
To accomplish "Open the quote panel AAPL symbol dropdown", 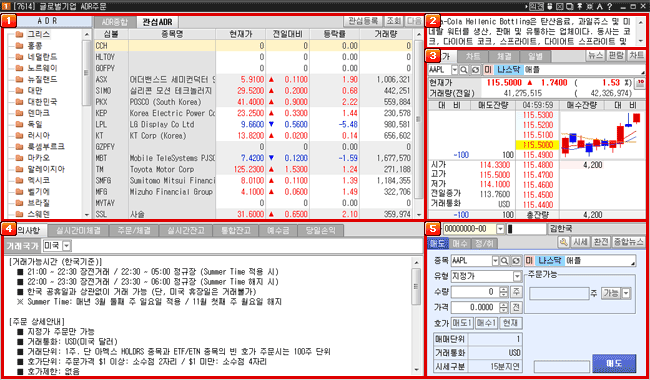I will click(455, 70).
